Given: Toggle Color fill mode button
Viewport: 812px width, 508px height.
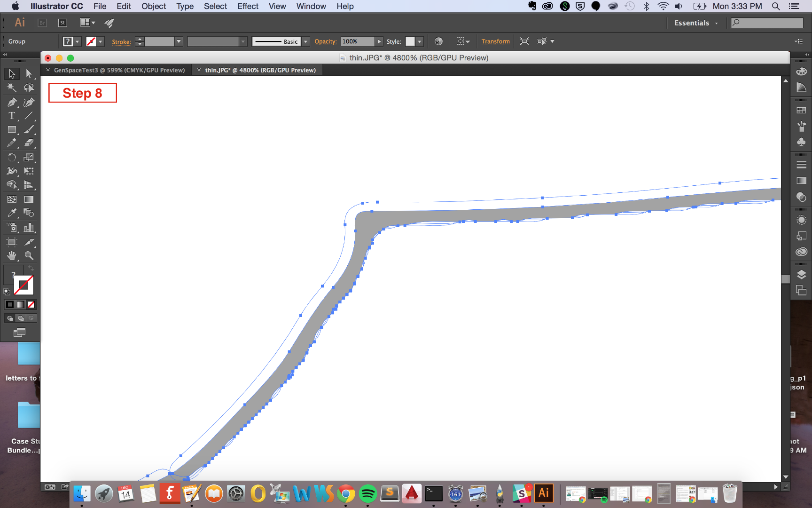Looking at the screenshot, I should coord(9,304).
